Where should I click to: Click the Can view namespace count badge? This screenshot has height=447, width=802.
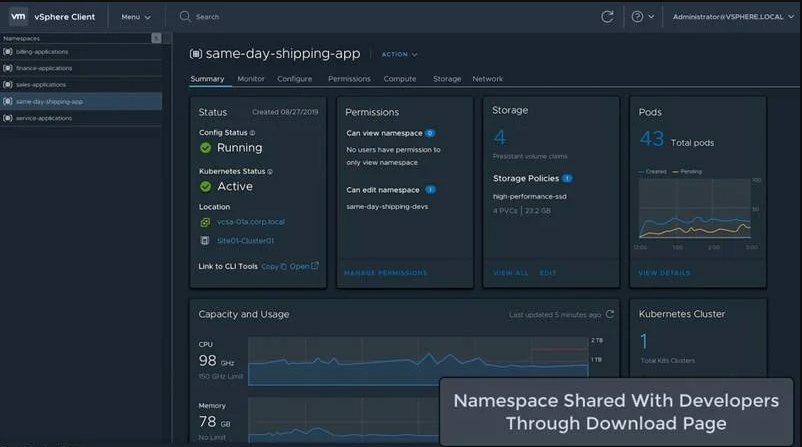[x=430, y=133]
